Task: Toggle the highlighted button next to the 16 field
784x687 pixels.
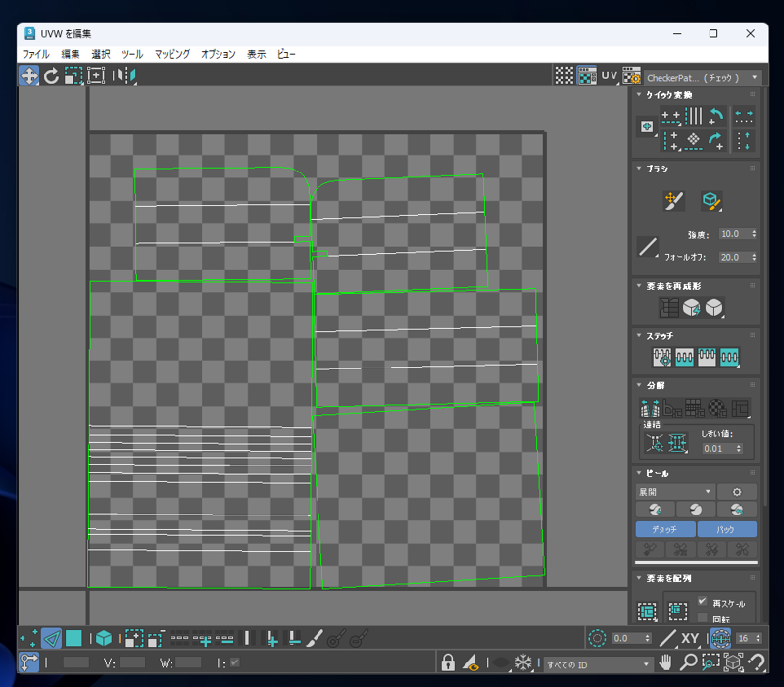Action: [x=721, y=639]
